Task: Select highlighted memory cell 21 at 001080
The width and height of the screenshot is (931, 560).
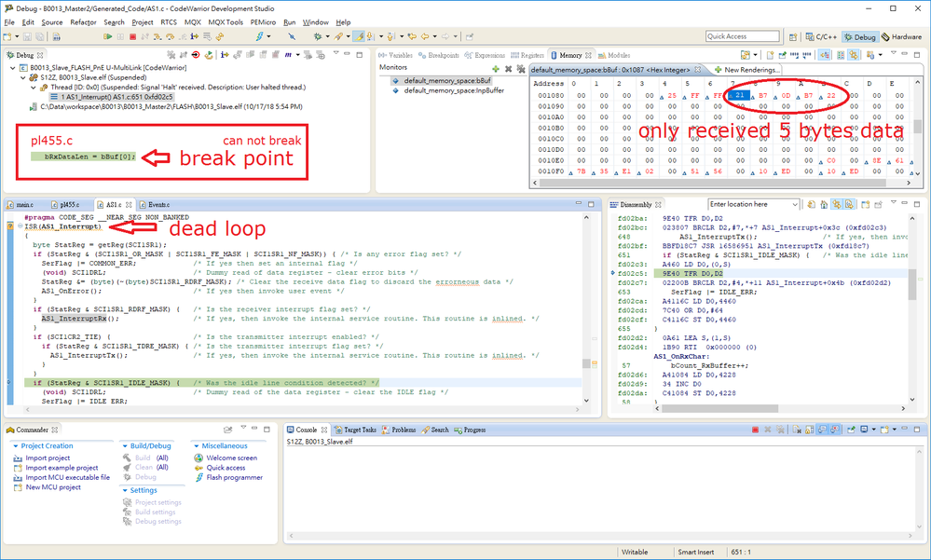Action: 739,95
